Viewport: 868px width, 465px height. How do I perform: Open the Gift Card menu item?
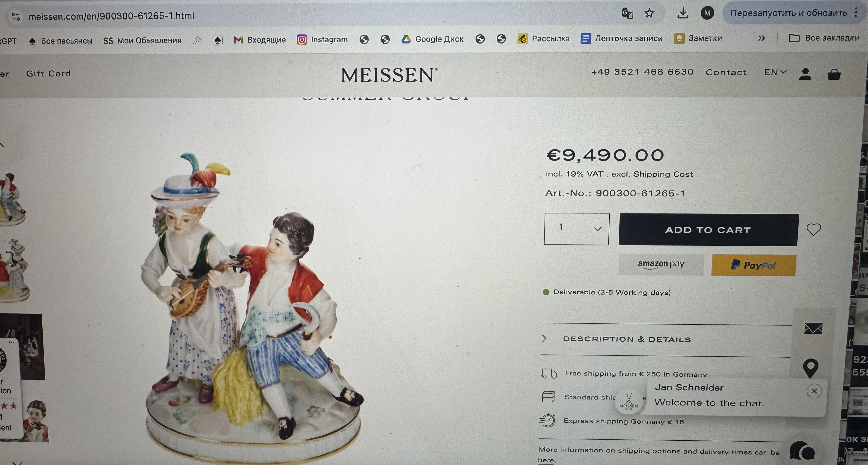[48, 73]
